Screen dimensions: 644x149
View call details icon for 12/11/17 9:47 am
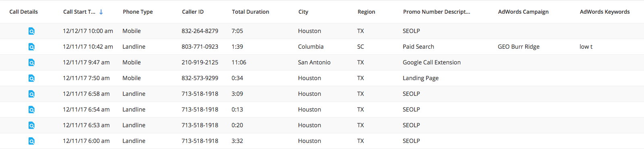pos(31,62)
